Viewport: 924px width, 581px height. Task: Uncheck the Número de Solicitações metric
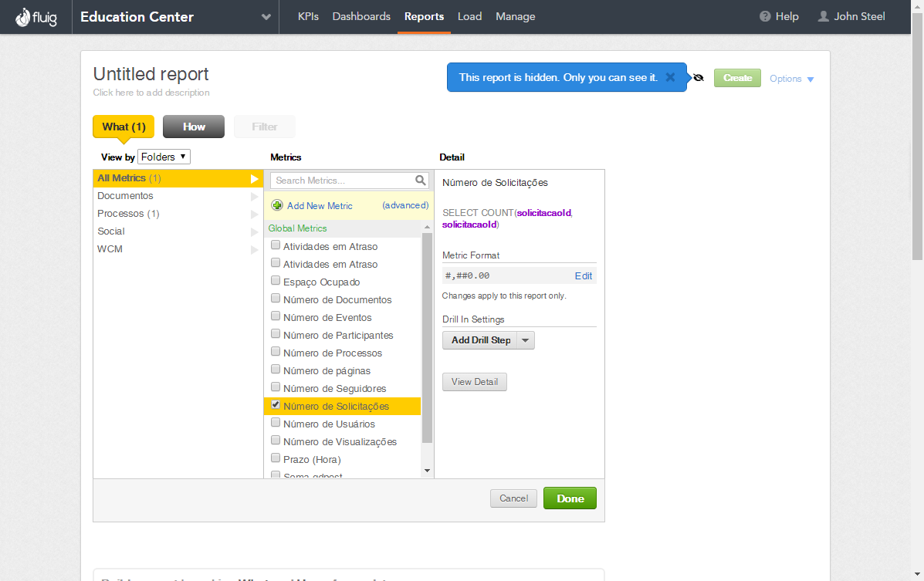click(x=276, y=406)
